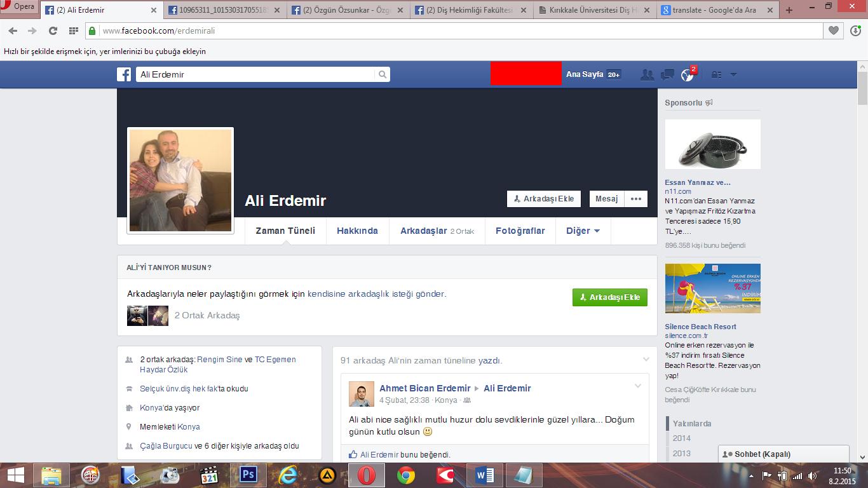The image size is (868, 488).
Task: Click Ali Erdemir's profile picture
Action: (180, 180)
